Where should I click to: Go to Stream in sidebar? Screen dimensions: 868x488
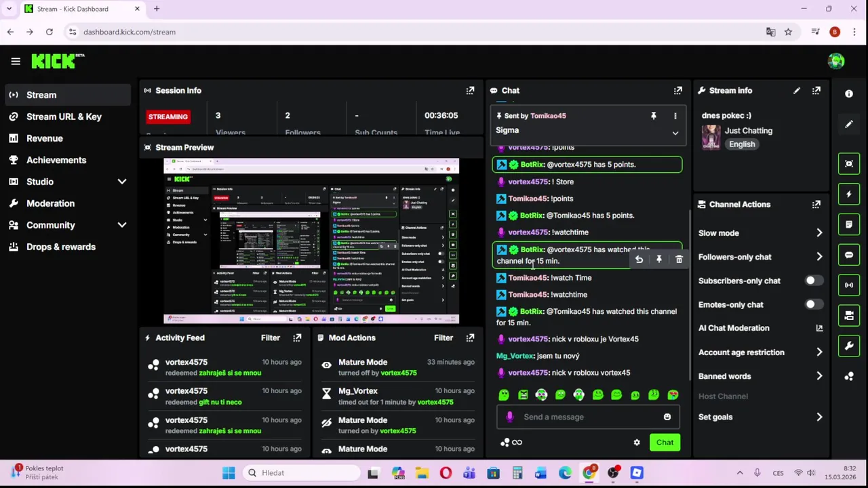67,95
